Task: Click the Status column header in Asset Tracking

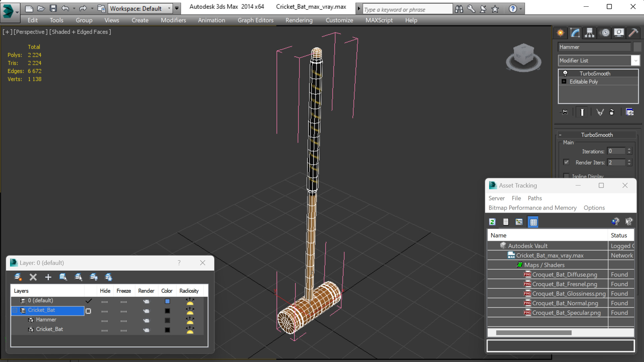Action: tap(621, 235)
